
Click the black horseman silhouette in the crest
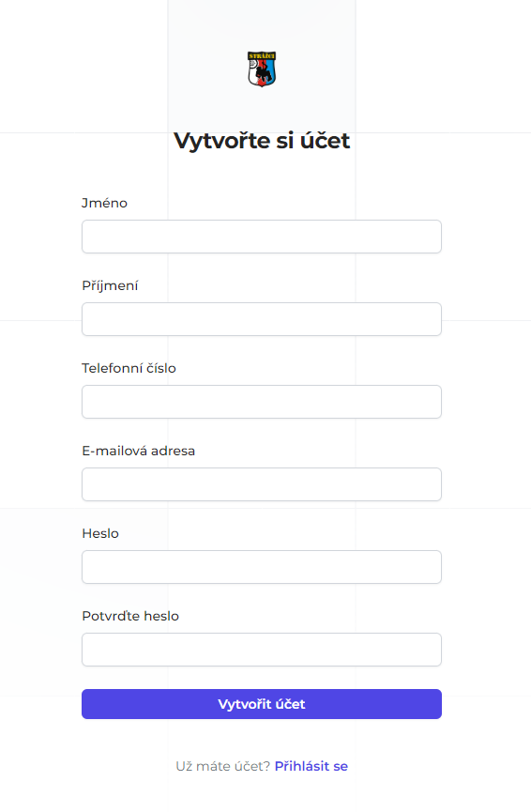click(264, 73)
